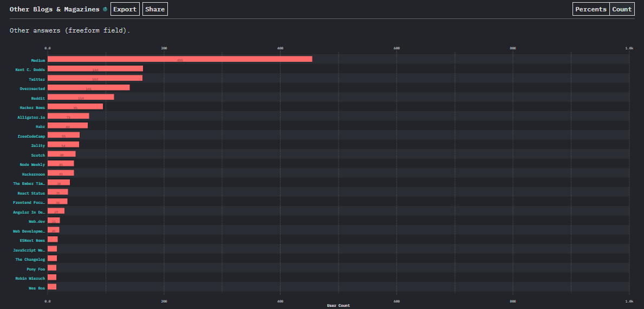The height and width of the screenshot is (309, 644).
Task: Click the Node Weekly bar
Action: (x=61, y=164)
